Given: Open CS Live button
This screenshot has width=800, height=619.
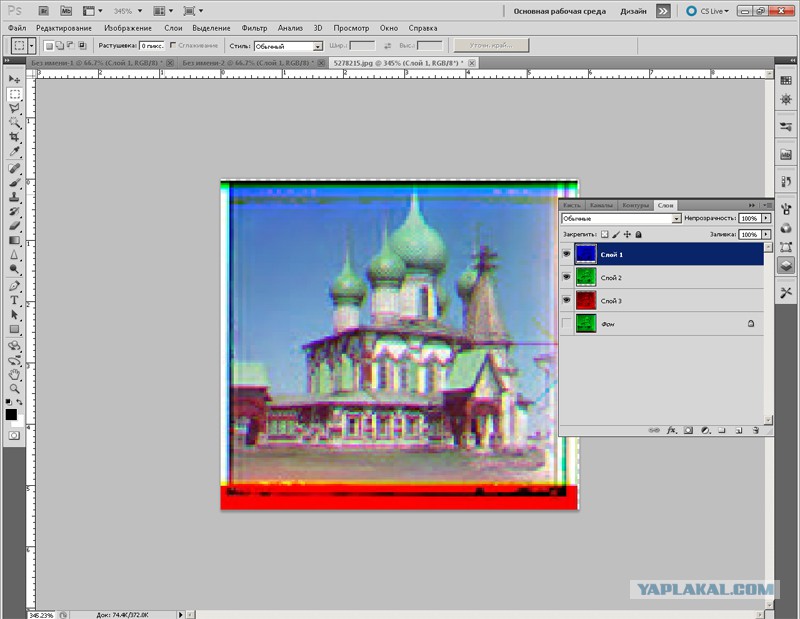Looking at the screenshot, I should click(x=708, y=11).
